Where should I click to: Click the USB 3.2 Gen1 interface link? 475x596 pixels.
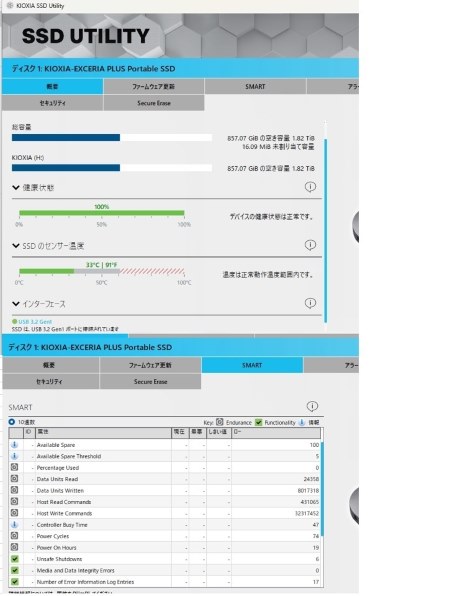pyautogui.click(x=35, y=322)
